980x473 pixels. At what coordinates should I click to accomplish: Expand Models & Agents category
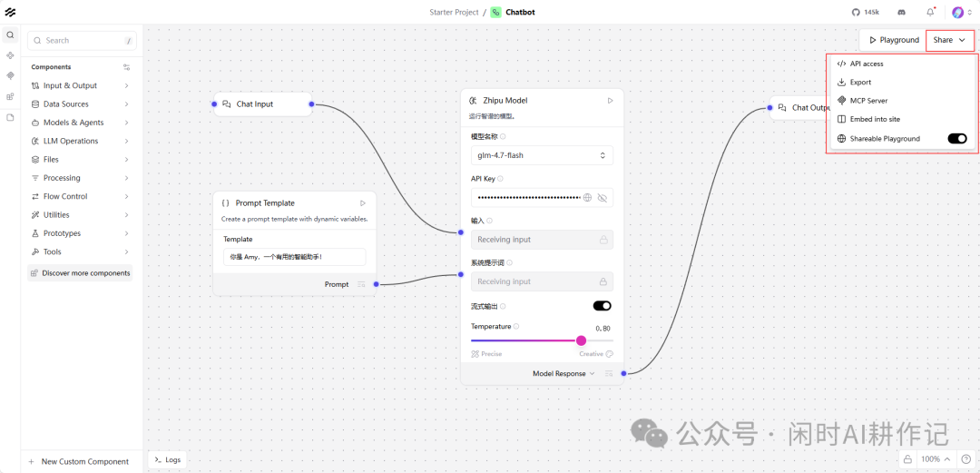(82, 123)
